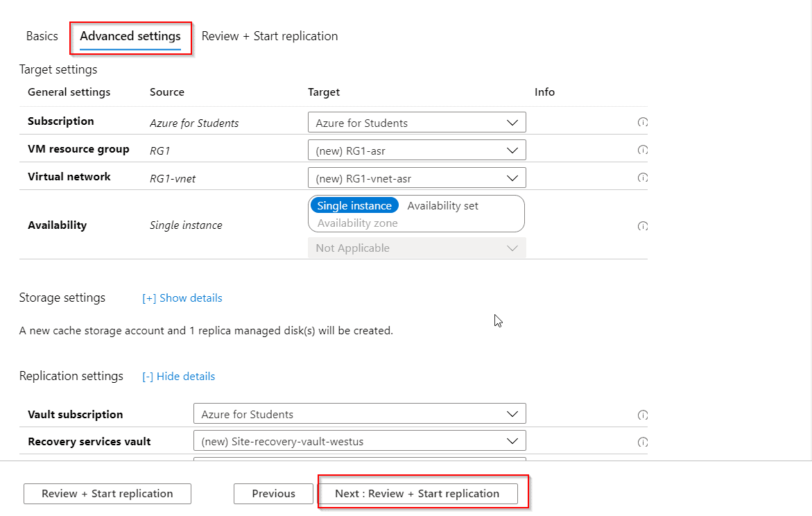Screen dimensions: 812x516
Task: Switch to the Basics tab
Action: pyautogui.click(x=42, y=36)
